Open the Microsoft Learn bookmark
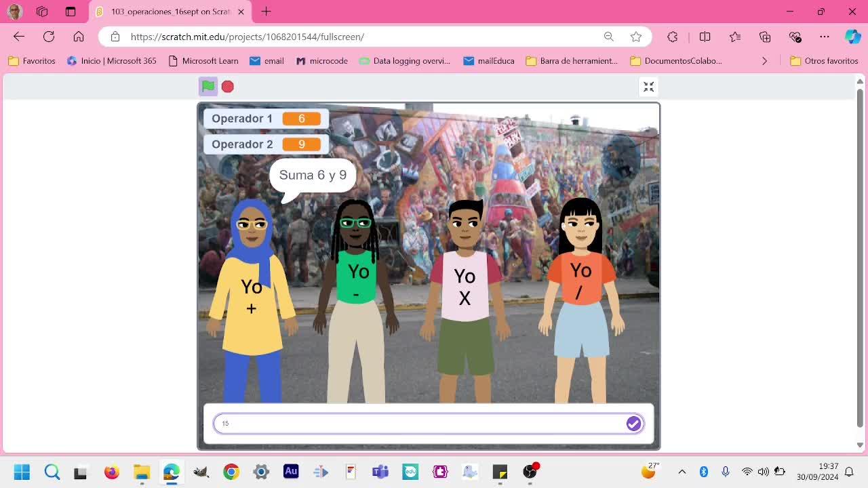 (203, 61)
